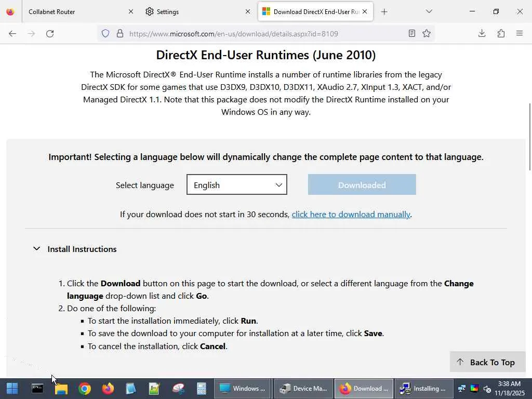532x399 pixels.
Task: Open the green notepad editor taskbar icon
Action: [x=154, y=389]
